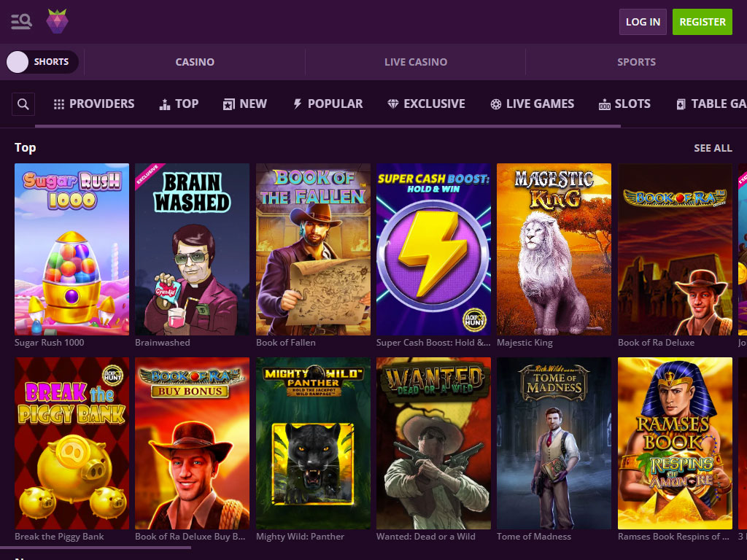Screen dimensions: 747x560
Task: Click the New star icon
Action: (228, 104)
